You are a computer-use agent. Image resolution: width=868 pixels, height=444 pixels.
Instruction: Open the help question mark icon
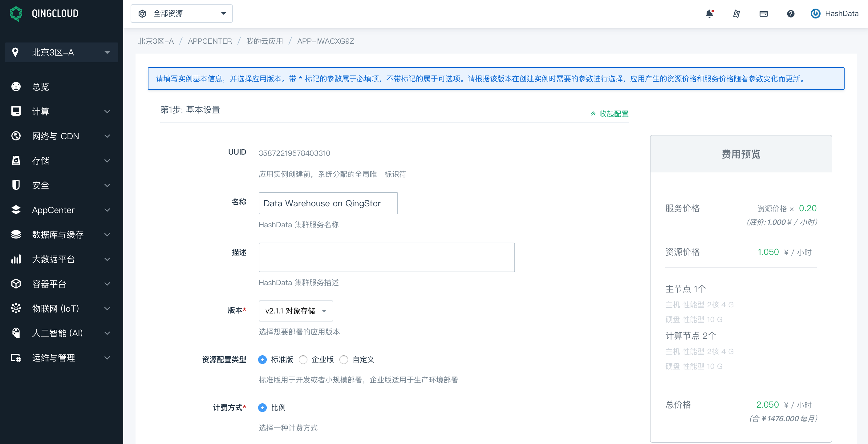pos(790,14)
